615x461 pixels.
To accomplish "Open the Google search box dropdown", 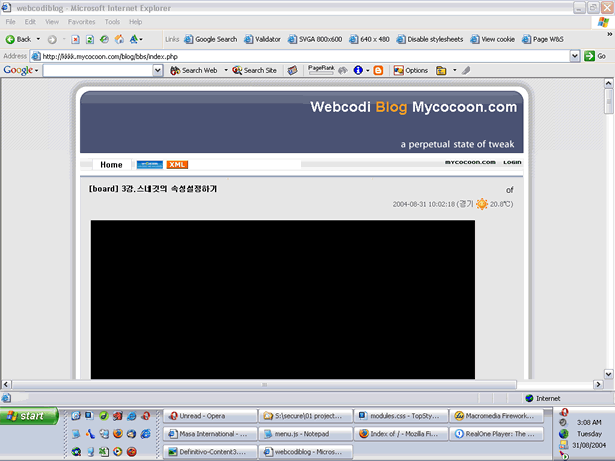I will tap(158, 71).
